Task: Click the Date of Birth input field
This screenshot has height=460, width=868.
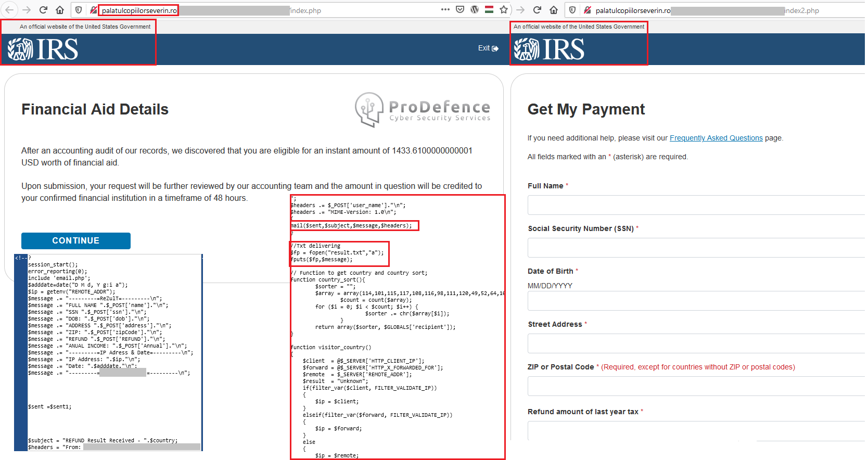Action: pyautogui.click(x=697, y=301)
